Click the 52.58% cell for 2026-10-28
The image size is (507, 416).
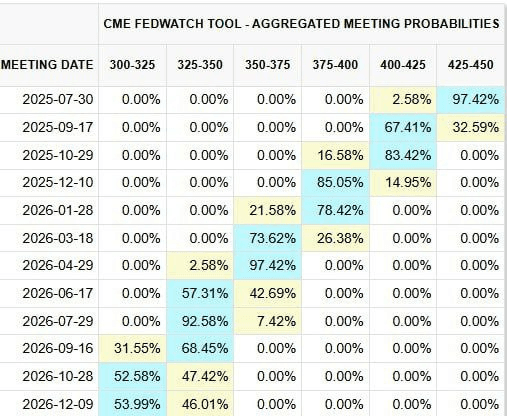(x=132, y=377)
